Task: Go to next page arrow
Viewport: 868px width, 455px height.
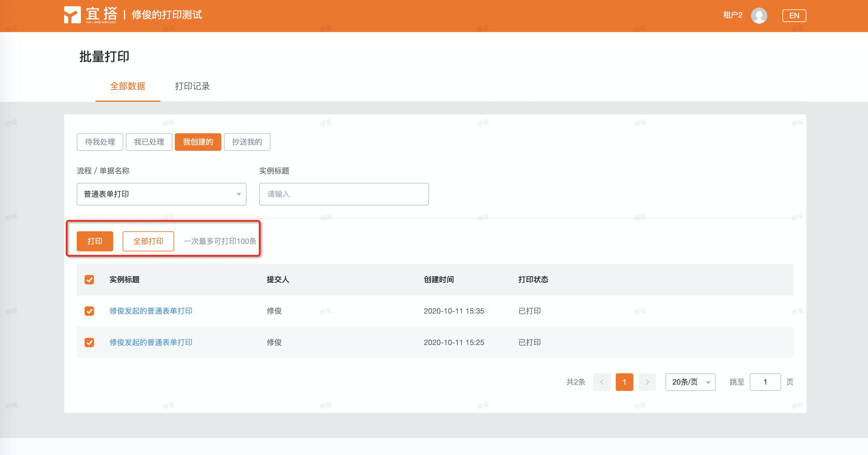Action: 647,382
